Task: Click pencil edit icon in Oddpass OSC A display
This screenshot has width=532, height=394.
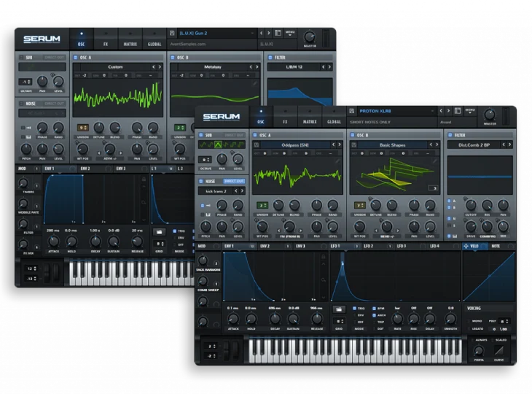Action: click(337, 161)
